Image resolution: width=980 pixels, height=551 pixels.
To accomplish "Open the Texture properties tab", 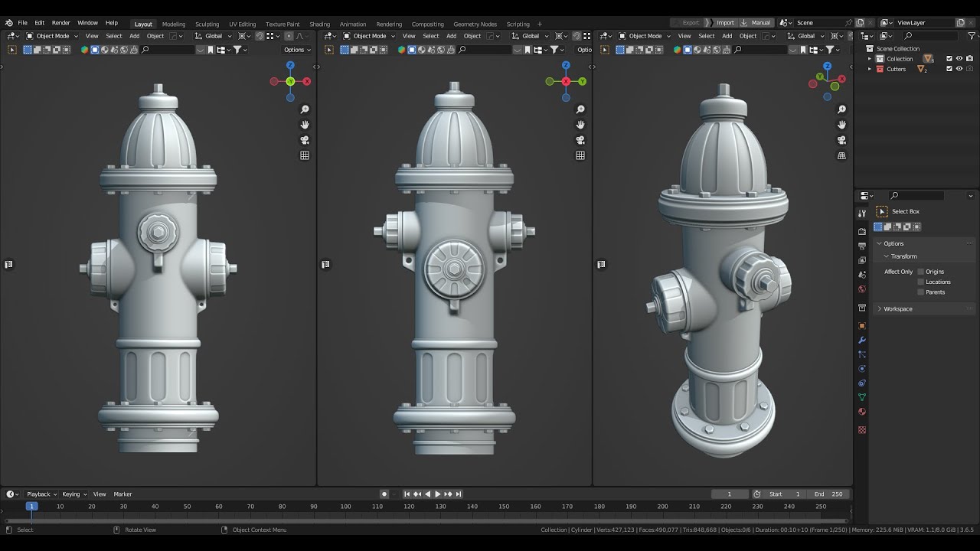I will pyautogui.click(x=862, y=429).
